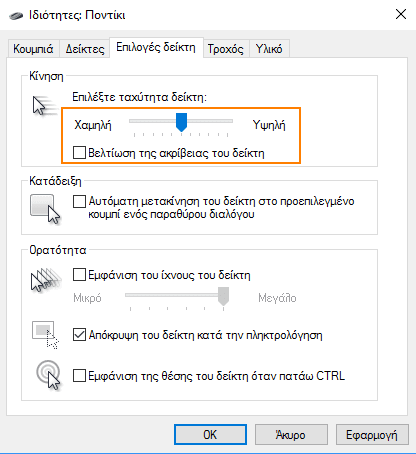Enable Εμφάνιση της θέσης του δείκτη checkbox

[79, 376]
